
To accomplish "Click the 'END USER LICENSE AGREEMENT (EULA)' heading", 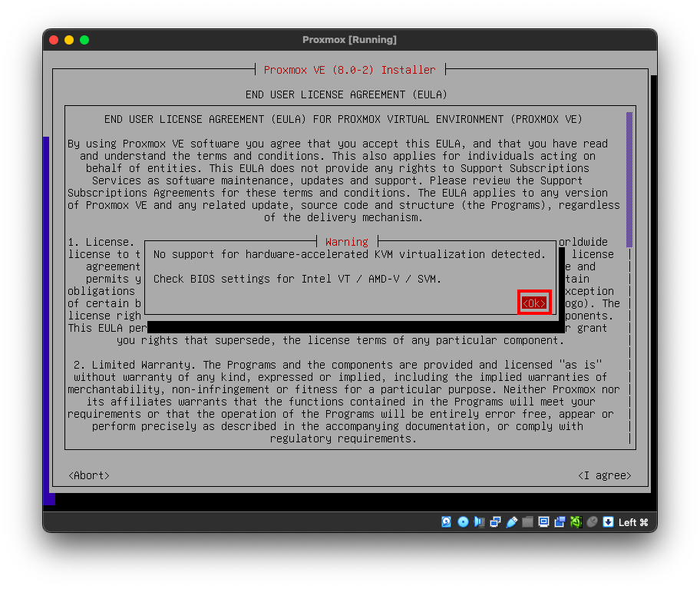I will pos(346,94).
